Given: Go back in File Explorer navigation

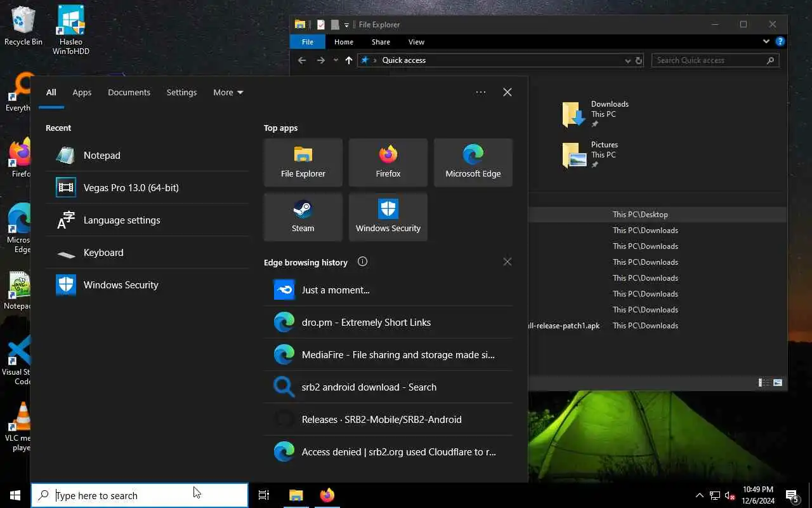Looking at the screenshot, I should pyautogui.click(x=302, y=60).
